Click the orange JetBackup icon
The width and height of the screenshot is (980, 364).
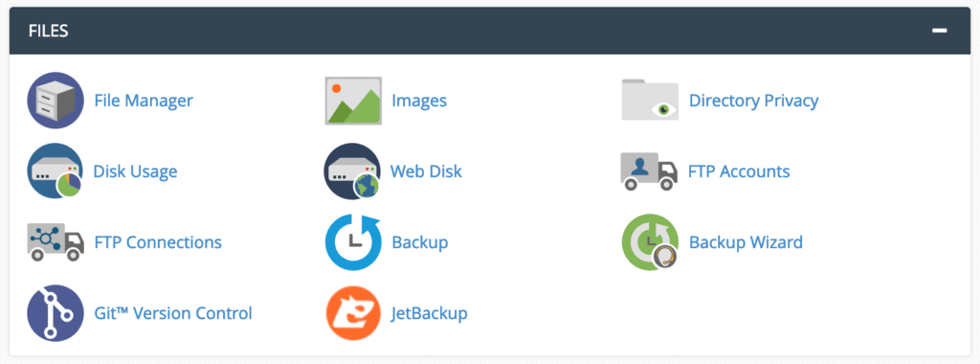[353, 312]
